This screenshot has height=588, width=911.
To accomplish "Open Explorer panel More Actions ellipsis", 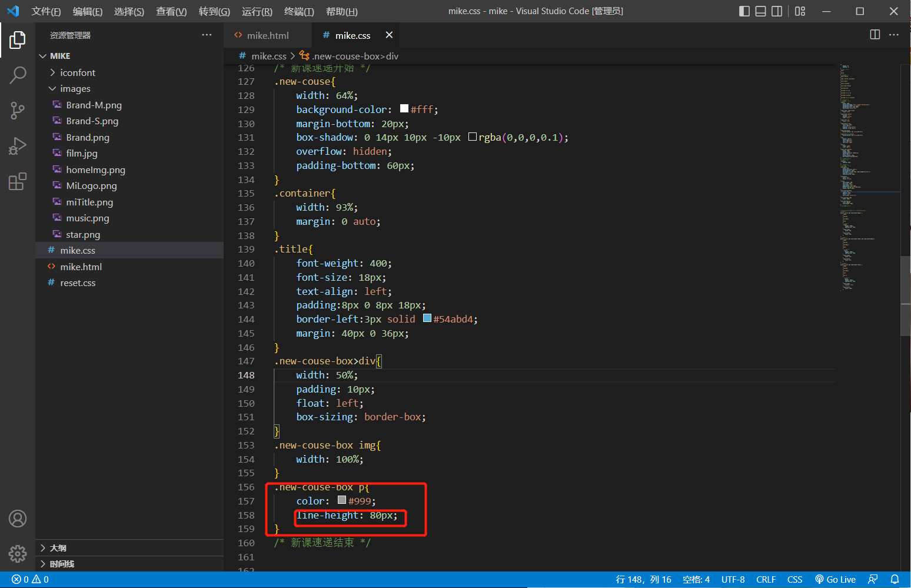I will point(207,35).
